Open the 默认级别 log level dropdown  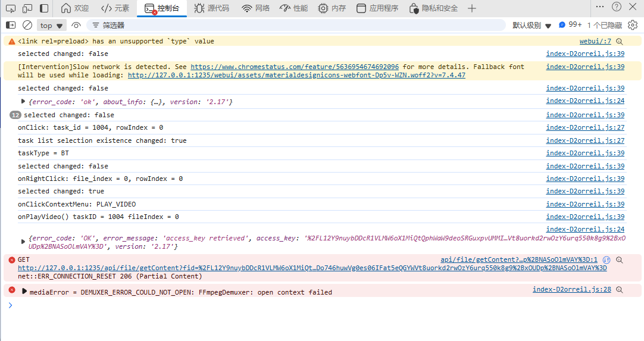pyautogui.click(x=532, y=26)
